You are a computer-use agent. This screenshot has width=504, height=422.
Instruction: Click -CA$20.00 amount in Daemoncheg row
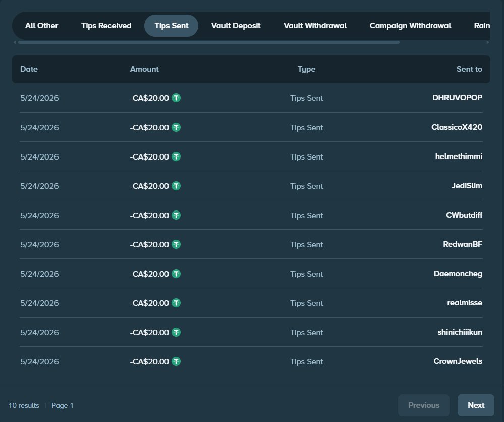149,274
